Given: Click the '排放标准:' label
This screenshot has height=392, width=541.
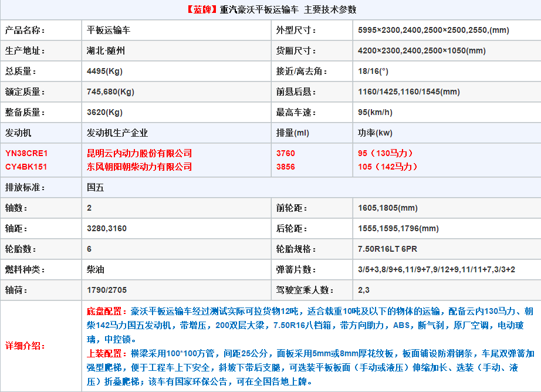Looking at the screenshot, I should 25,187.
